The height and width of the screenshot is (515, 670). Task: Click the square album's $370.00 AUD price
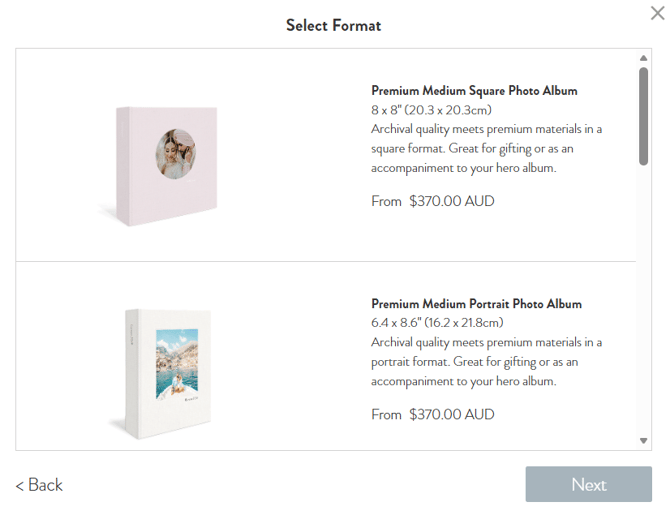tap(452, 201)
